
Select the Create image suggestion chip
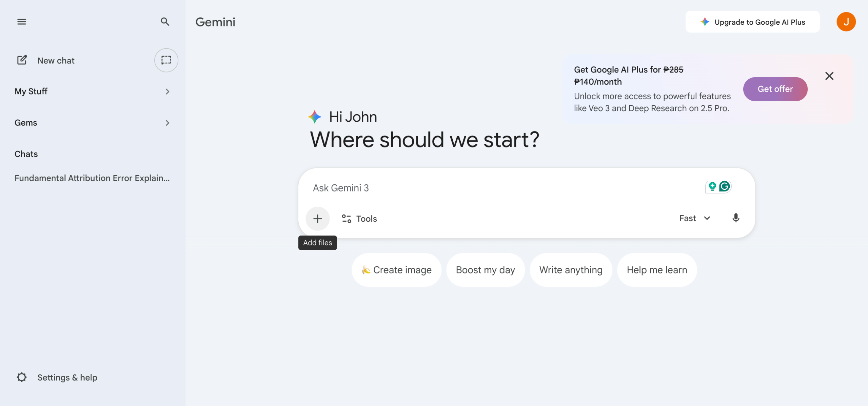pos(396,270)
